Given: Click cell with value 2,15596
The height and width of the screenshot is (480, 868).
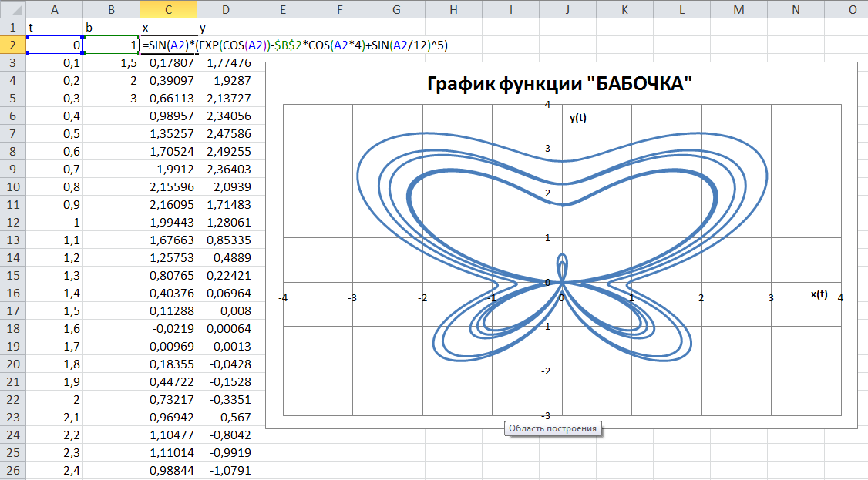Looking at the screenshot, I should (x=168, y=187).
